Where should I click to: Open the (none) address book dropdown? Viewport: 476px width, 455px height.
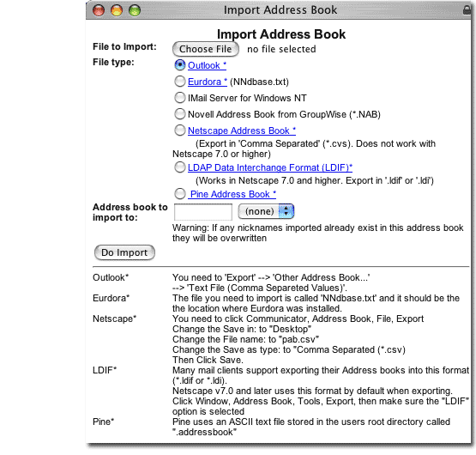pyautogui.click(x=266, y=211)
